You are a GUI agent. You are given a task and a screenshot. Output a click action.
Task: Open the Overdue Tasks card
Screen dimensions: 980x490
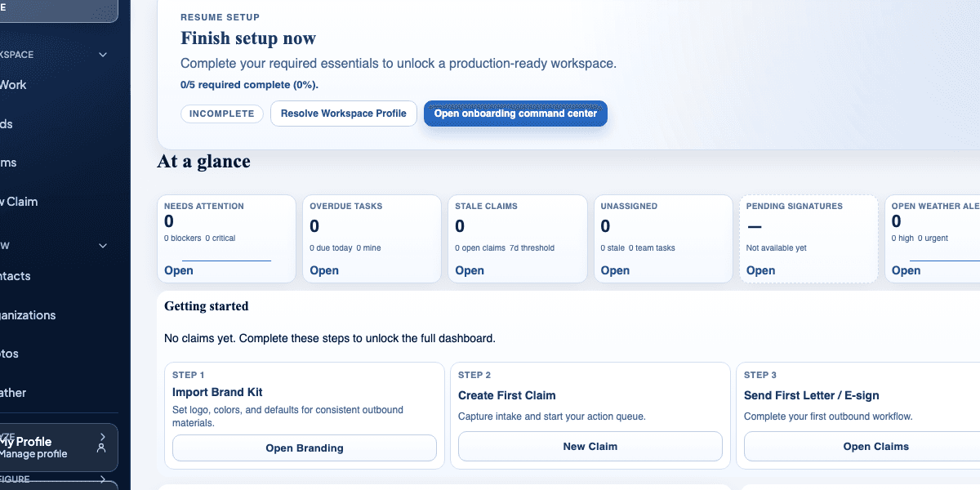(x=324, y=270)
